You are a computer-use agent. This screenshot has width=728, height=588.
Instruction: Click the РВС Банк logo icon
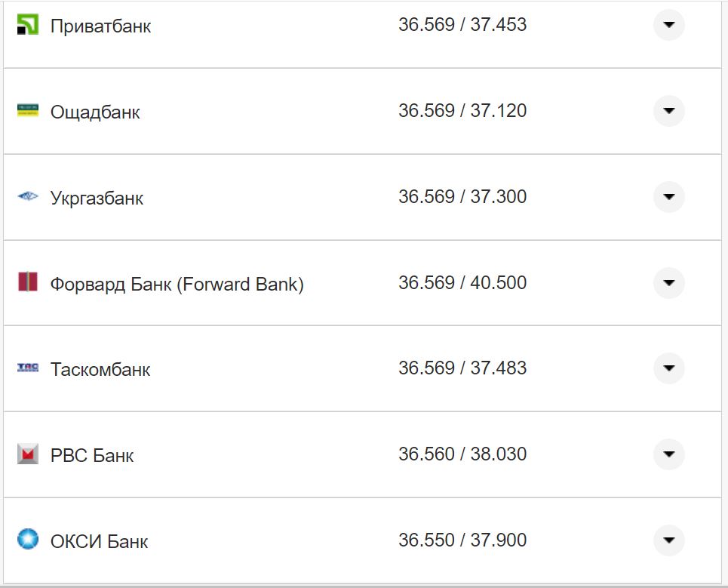[27, 454]
